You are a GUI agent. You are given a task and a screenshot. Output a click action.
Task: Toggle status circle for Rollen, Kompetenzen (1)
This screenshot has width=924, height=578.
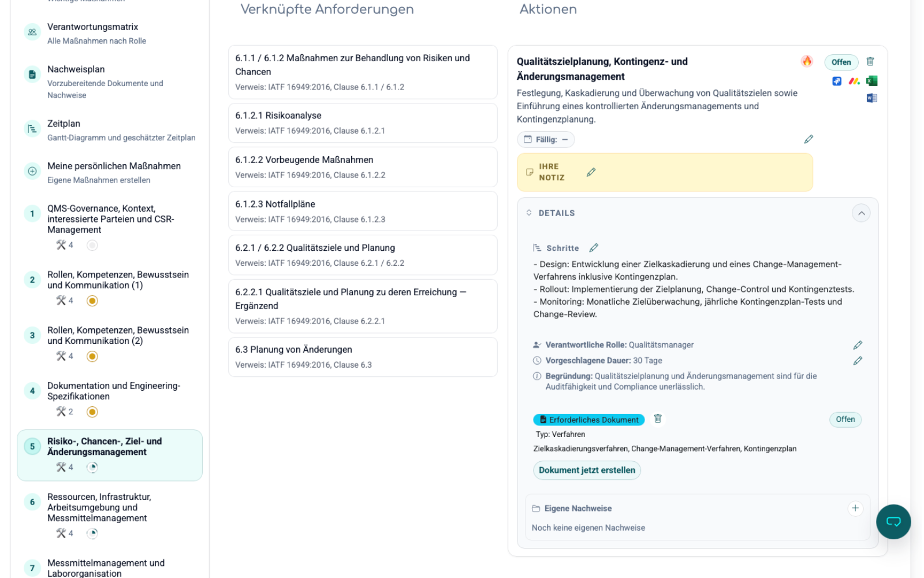[x=92, y=301]
